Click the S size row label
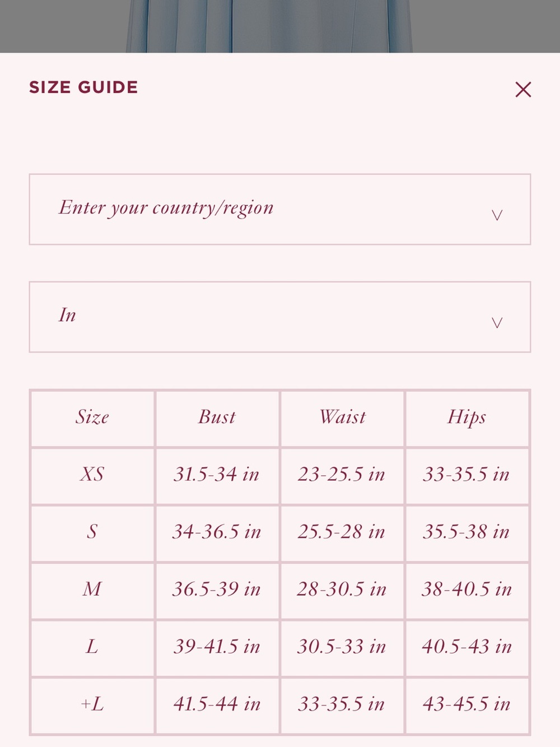Viewport: 560px width, 747px height. click(92, 532)
